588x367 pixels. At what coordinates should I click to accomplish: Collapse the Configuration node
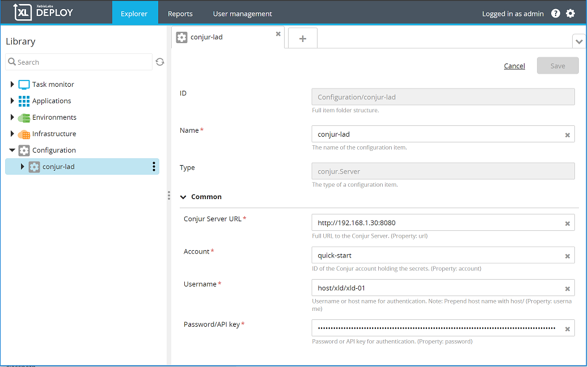pyautogui.click(x=12, y=150)
